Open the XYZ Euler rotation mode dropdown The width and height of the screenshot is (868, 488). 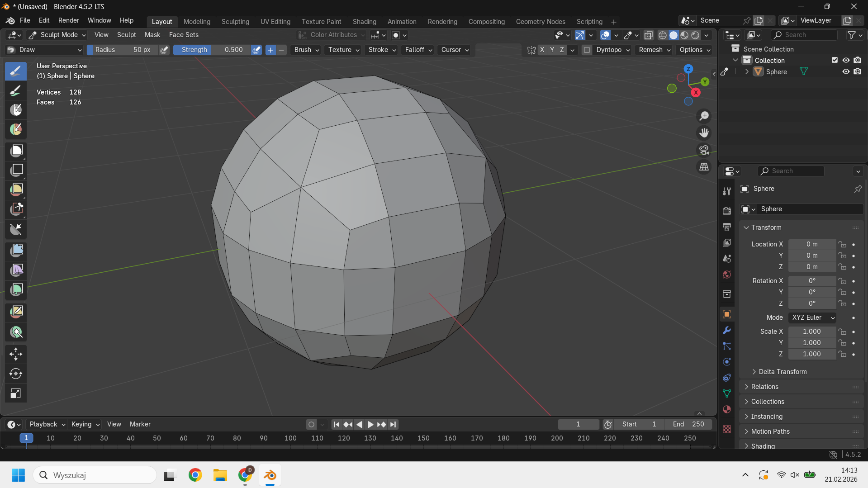coord(812,317)
